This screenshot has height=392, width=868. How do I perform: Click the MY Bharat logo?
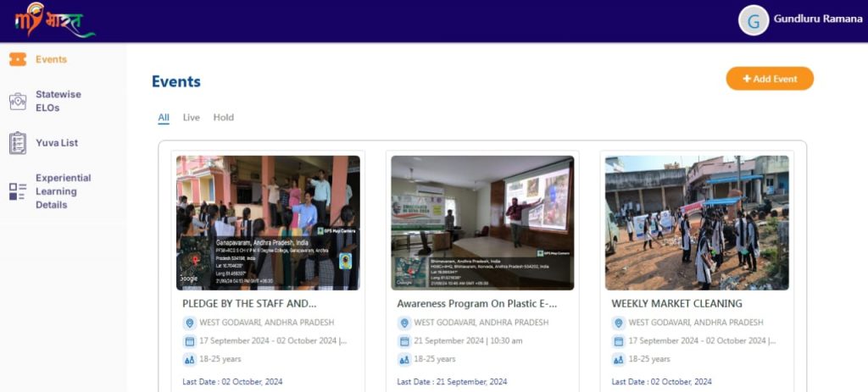point(51,21)
